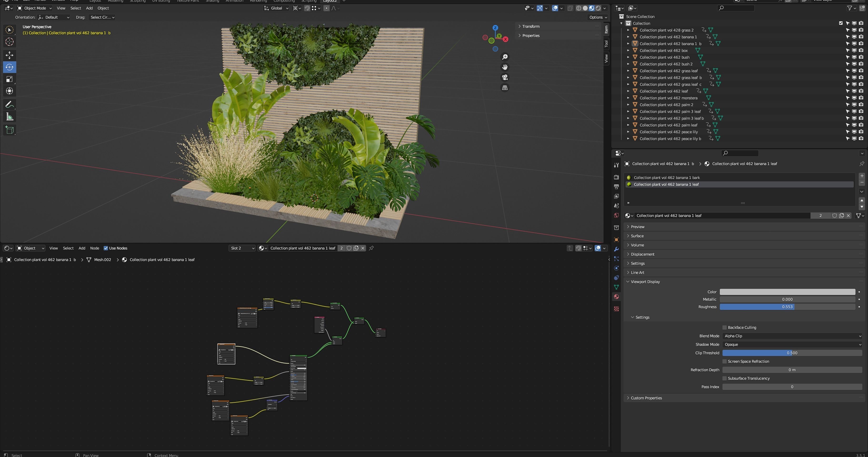Screen dimensions: 868x457
Task: Open the viewport Add menu
Action: [89, 8]
